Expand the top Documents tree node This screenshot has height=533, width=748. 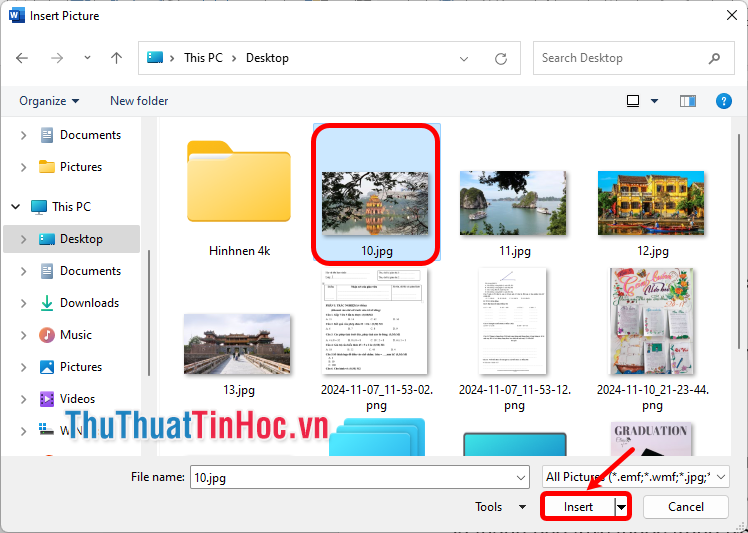(23, 136)
